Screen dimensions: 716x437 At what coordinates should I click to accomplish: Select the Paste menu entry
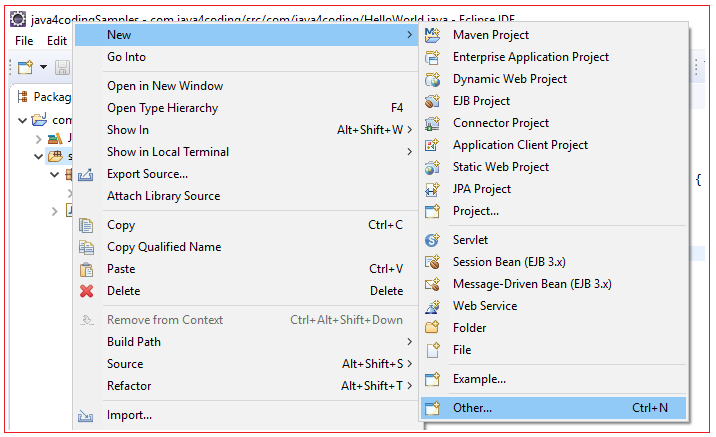[x=247, y=269]
